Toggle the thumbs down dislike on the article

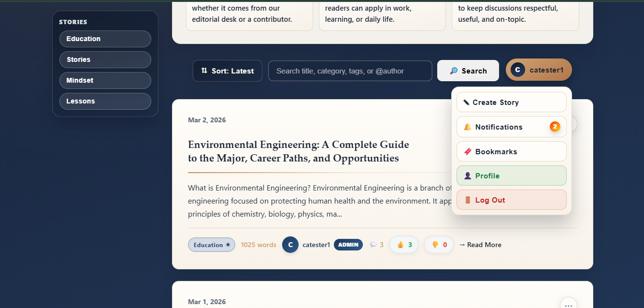coord(439,245)
